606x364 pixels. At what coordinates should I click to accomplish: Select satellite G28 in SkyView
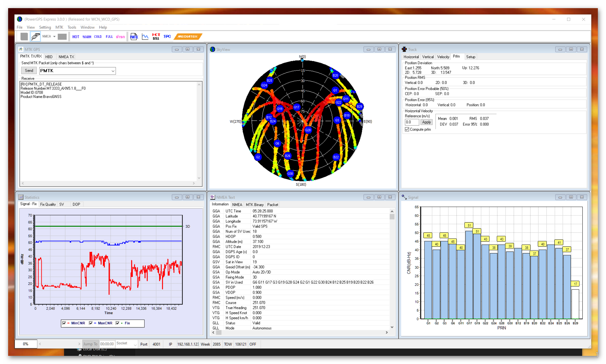pyautogui.click(x=308, y=130)
